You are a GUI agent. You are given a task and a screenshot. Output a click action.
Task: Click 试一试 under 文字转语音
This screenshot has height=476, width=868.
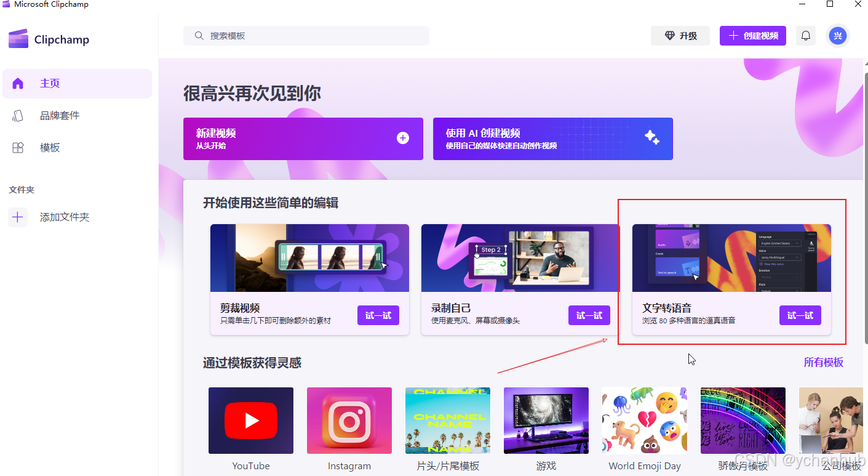click(x=800, y=315)
